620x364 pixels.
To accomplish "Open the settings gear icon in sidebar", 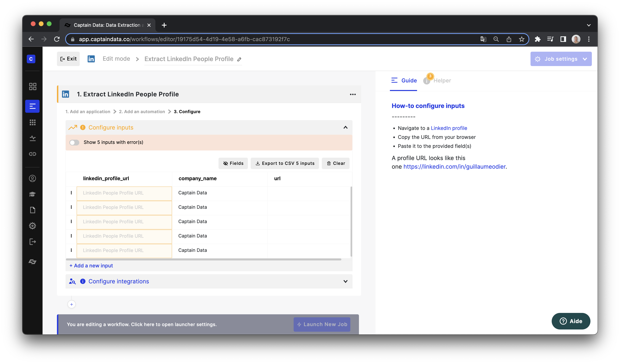I will point(33,226).
